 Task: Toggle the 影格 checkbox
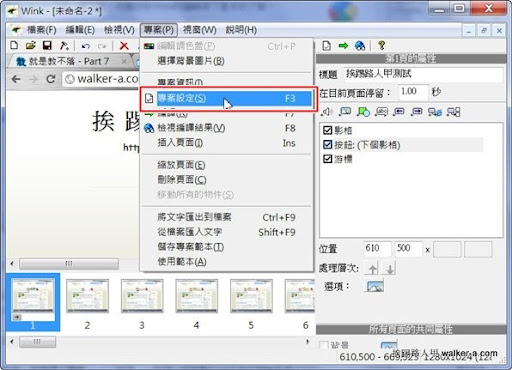pyautogui.click(x=328, y=130)
